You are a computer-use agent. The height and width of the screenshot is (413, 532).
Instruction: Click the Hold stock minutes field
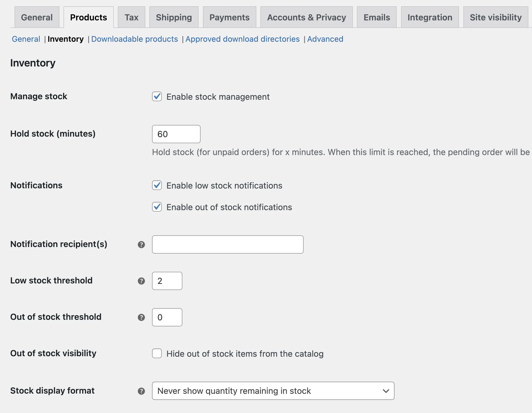pyautogui.click(x=176, y=134)
